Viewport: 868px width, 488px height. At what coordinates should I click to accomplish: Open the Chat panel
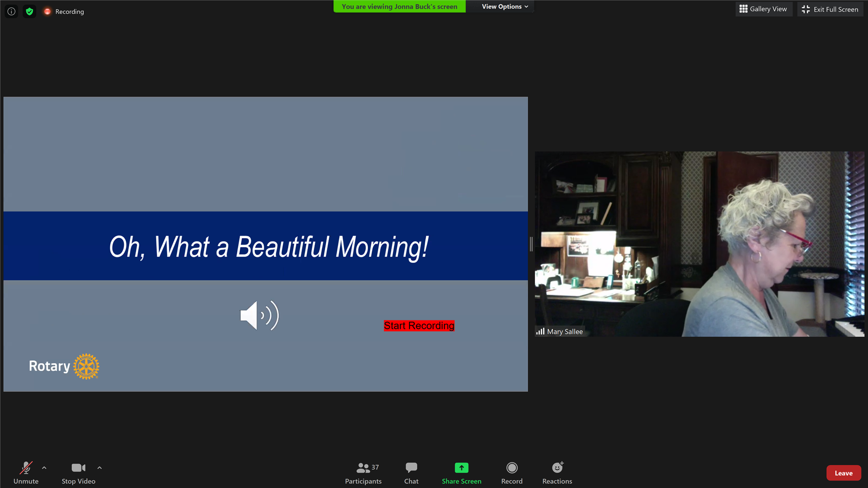(x=411, y=473)
